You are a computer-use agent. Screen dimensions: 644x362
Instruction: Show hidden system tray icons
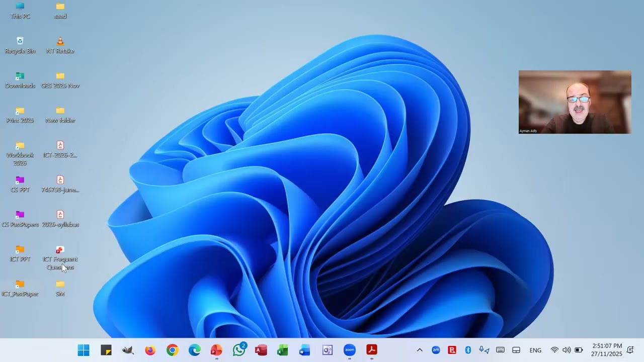coord(420,350)
